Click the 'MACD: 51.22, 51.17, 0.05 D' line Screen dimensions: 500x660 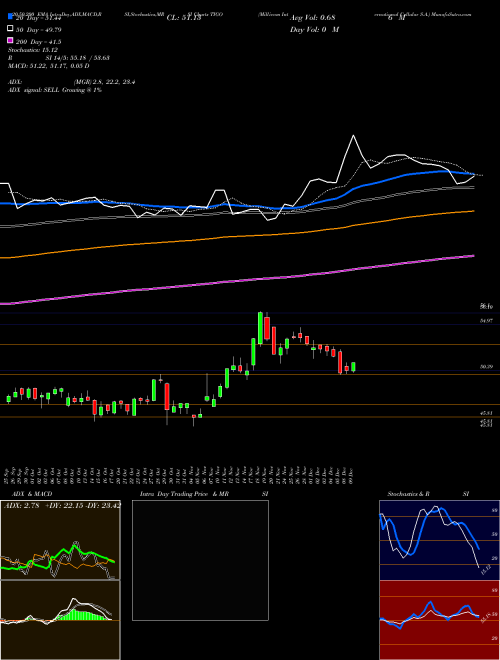pos(48,66)
